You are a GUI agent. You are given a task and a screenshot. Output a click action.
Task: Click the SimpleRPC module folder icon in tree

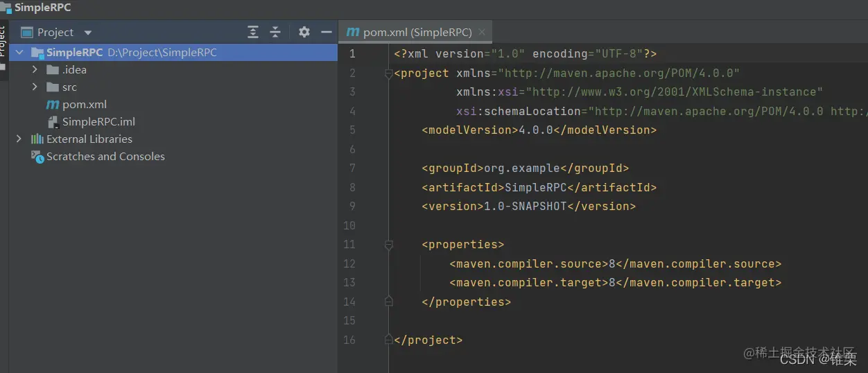click(x=37, y=53)
